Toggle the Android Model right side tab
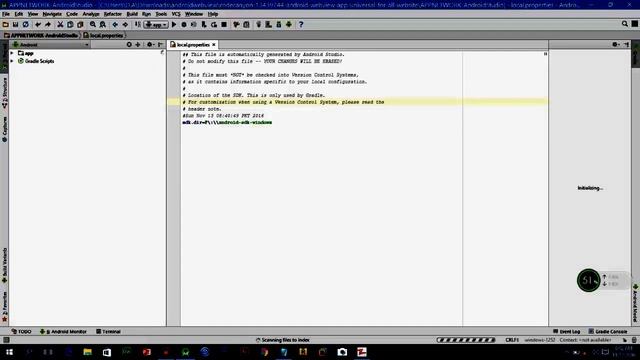Image resolution: width=640 pixels, height=360 pixels. (x=636, y=304)
